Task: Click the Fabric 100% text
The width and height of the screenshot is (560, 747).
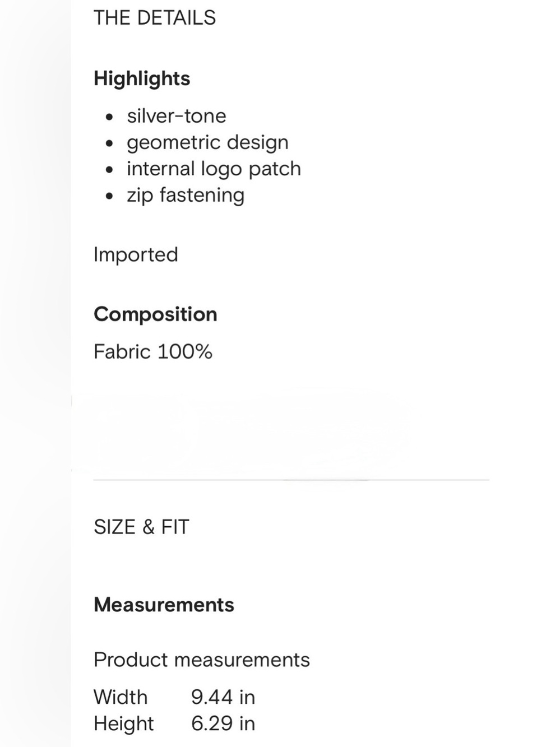Action: point(153,352)
